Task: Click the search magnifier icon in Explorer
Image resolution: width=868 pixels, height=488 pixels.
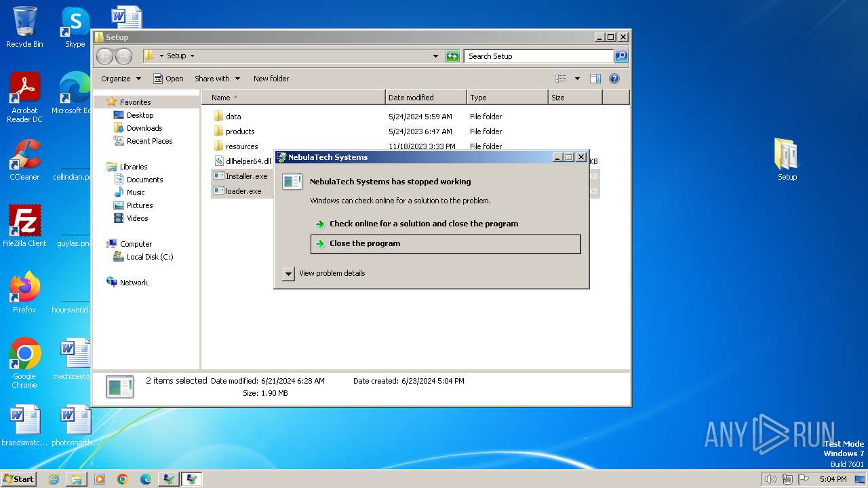Action: (x=621, y=56)
